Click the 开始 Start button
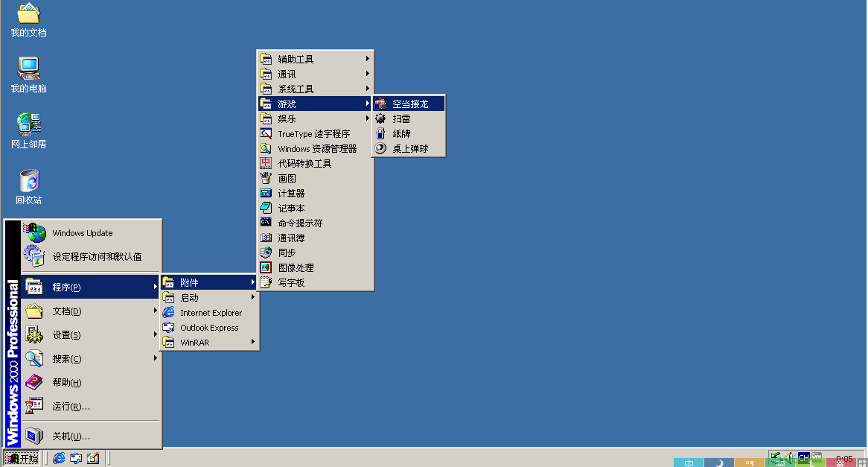 click(x=22, y=458)
